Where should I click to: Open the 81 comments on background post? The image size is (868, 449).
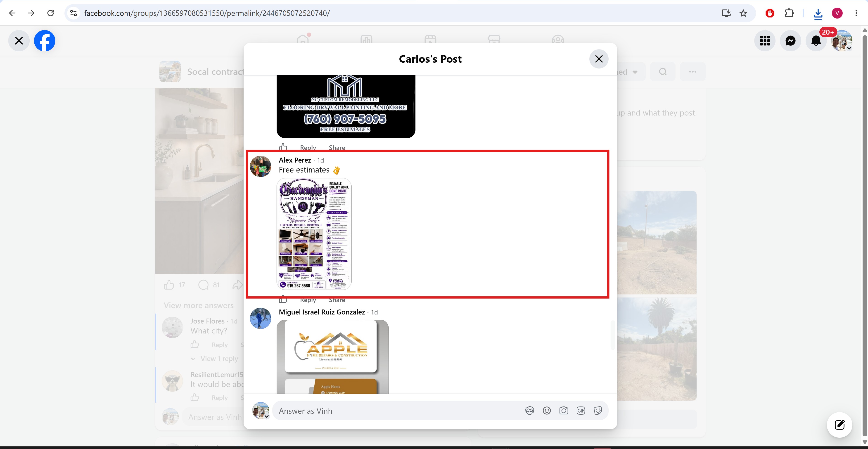point(209,285)
